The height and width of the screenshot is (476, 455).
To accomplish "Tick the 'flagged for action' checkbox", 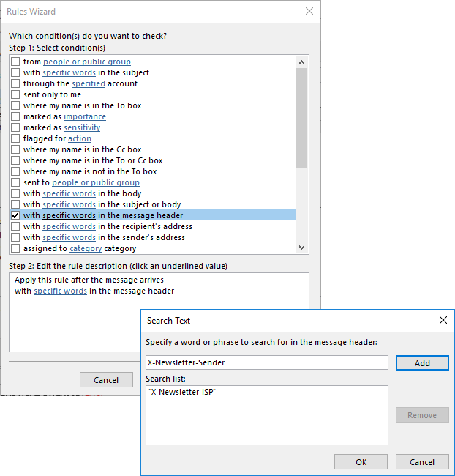I will 15,138.
